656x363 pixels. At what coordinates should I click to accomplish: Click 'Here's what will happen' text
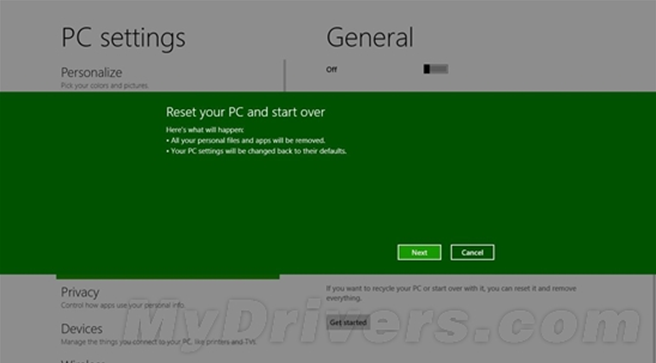click(205, 130)
